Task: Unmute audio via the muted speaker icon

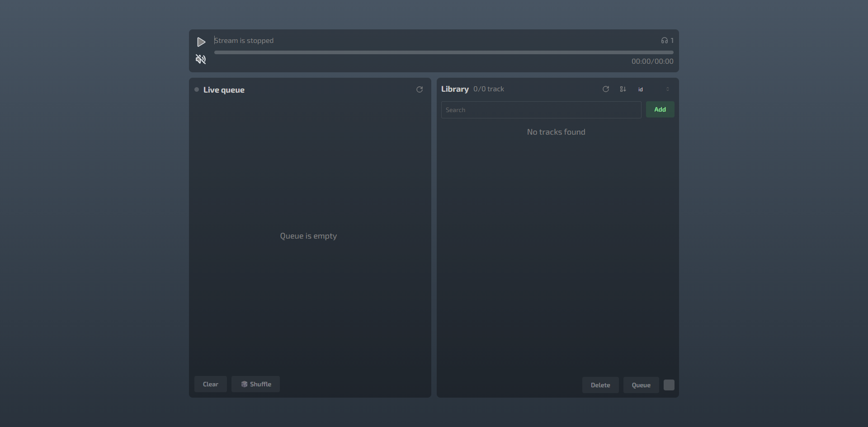Action: tap(201, 59)
